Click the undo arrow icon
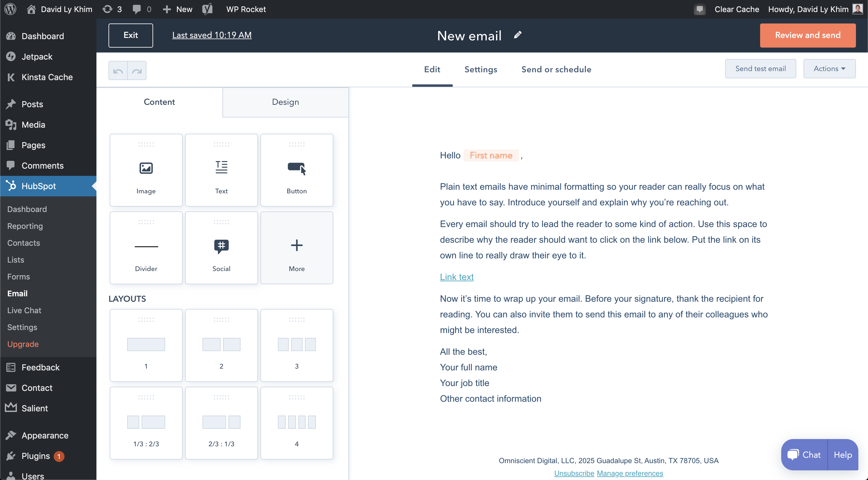The height and width of the screenshot is (480, 868). [x=118, y=71]
